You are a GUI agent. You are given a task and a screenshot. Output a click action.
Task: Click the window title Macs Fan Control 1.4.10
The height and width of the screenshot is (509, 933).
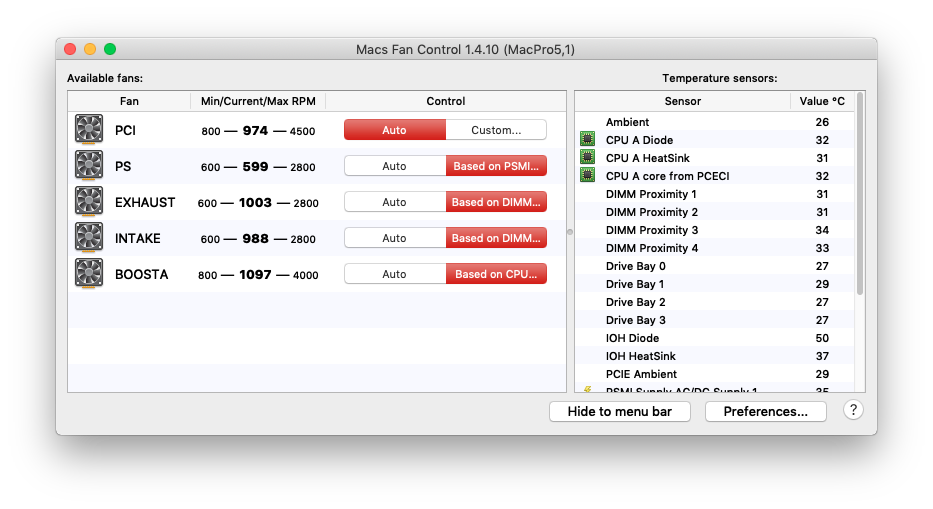tap(465, 49)
